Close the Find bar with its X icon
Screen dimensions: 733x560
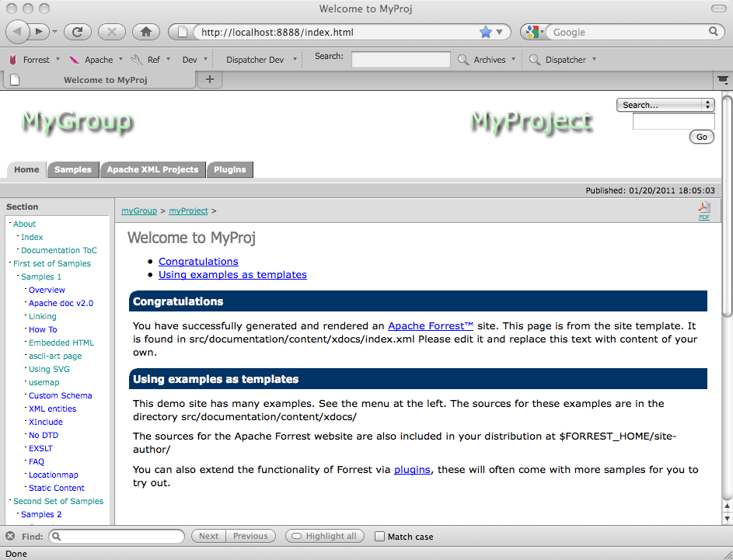point(10,536)
